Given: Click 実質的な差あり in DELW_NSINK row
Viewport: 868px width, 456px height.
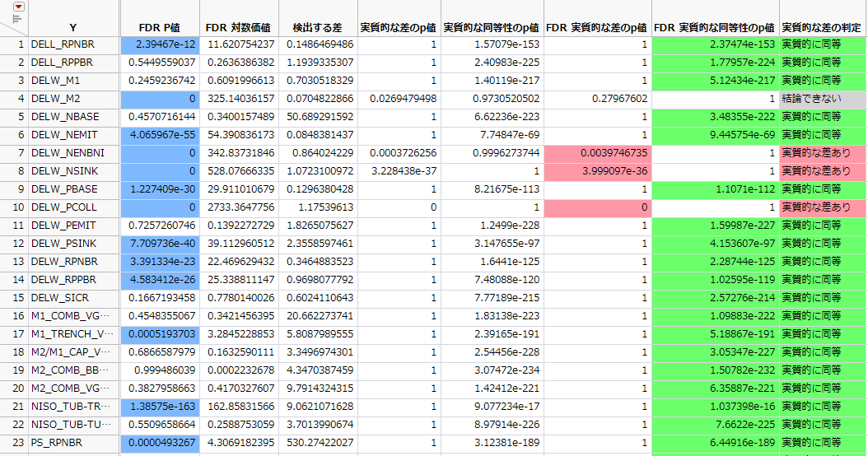Looking at the screenshot, I should pos(823,171).
